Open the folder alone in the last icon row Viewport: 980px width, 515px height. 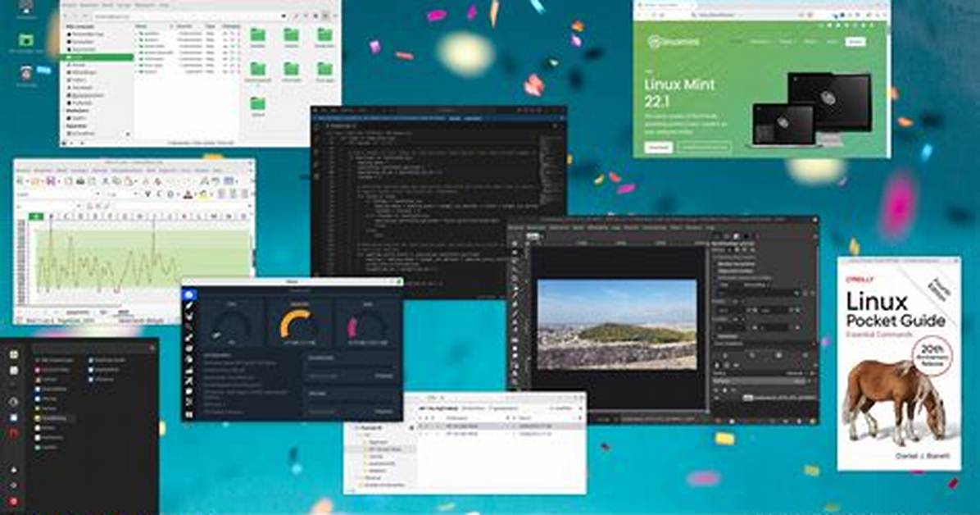pos(257,105)
